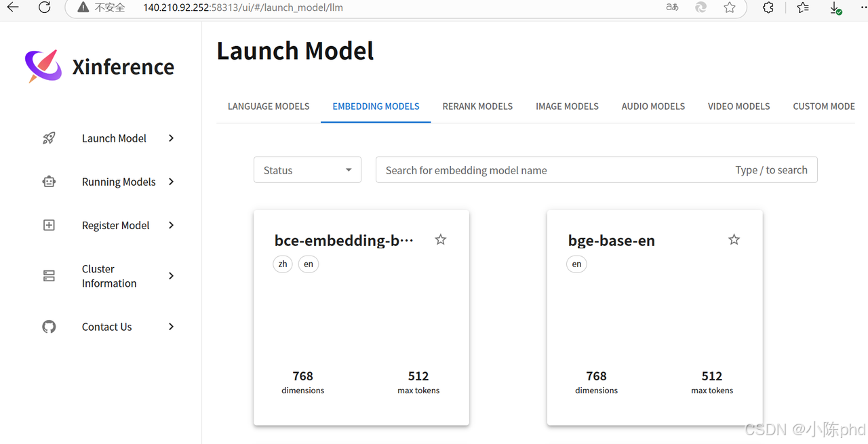Click 768 dimensions on bge-base-en card
868x444 pixels.
[597, 382]
